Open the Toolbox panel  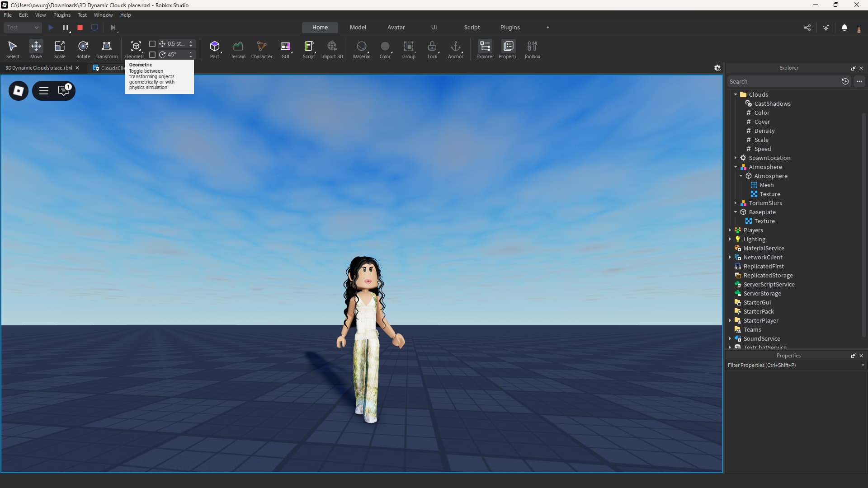pos(532,49)
